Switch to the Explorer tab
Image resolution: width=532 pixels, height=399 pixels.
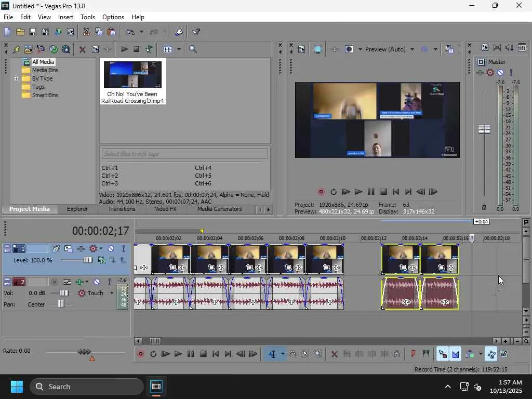pos(77,209)
